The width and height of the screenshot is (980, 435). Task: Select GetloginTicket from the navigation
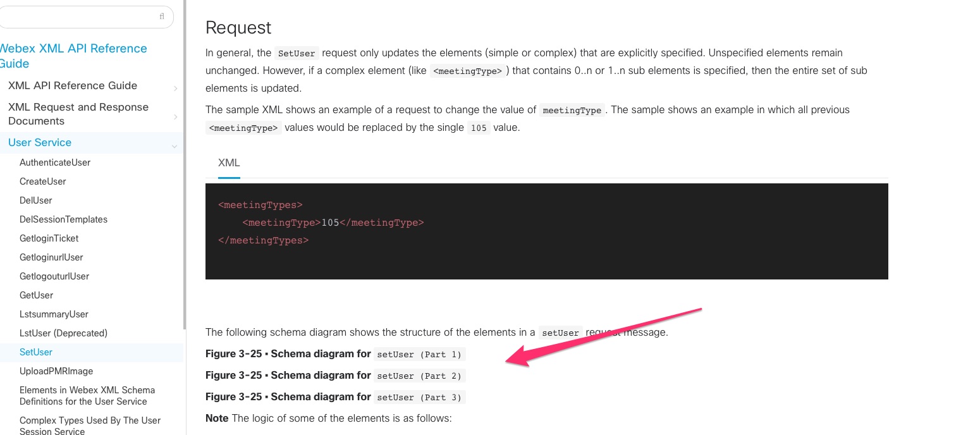[49, 238]
